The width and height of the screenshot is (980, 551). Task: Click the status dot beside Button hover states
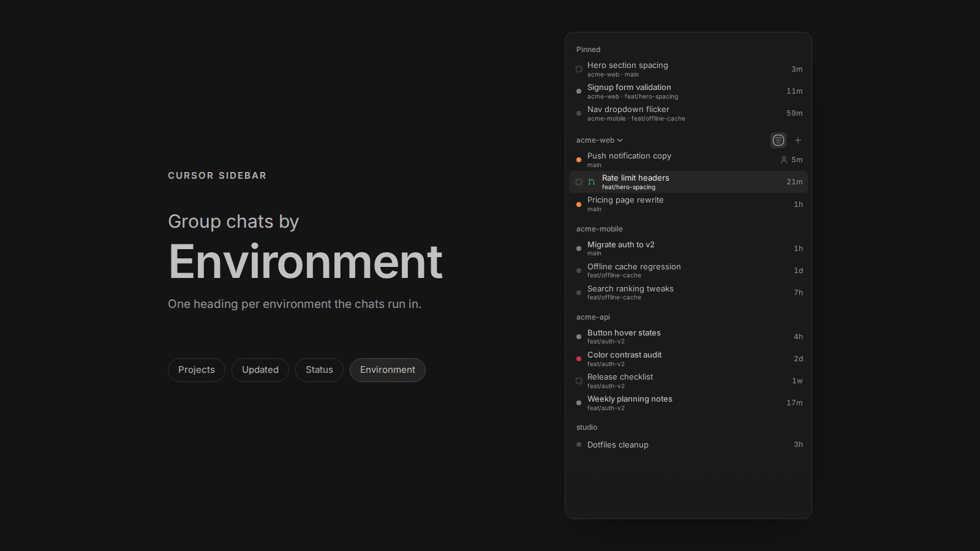579,337
